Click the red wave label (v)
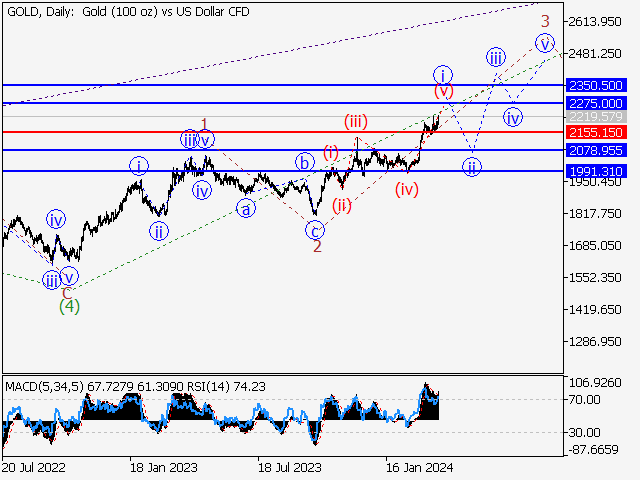640x480 pixels. pyautogui.click(x=444, y=90)
